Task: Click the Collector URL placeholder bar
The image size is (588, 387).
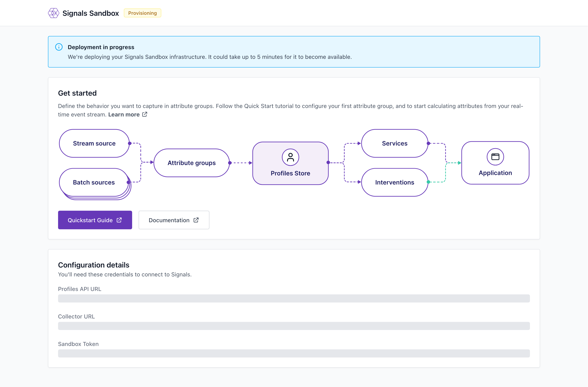Action: (294, 326)
